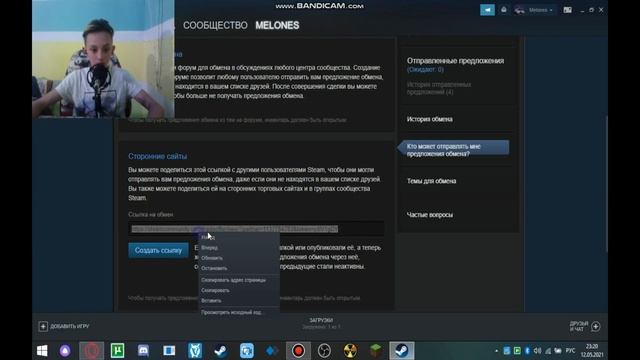Open the active Steam window taskbar icon
Image resolution: width=640 pixels, height=360 pixels.
[402, 351]
